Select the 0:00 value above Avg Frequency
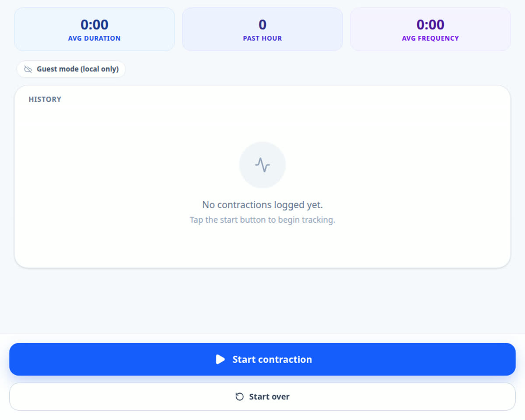The width and height of the screenshot is (525, 420). point(430,24)
